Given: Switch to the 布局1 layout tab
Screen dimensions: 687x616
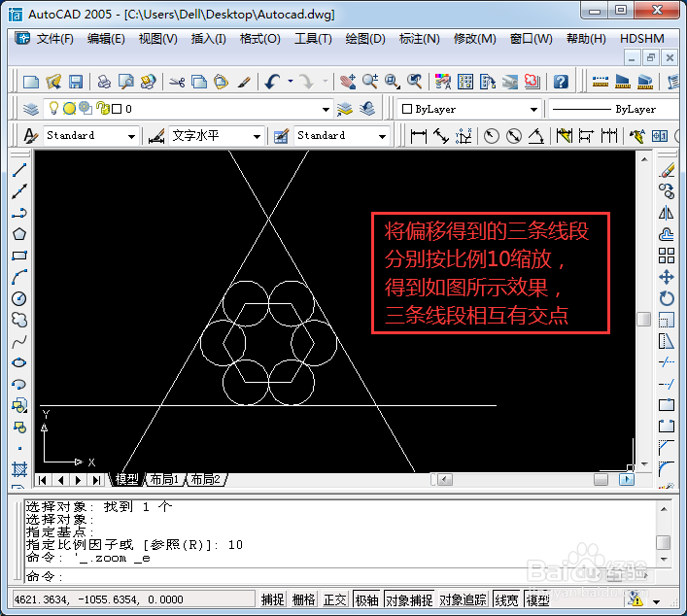Looking at the screenshot, I should click(164, 479).
